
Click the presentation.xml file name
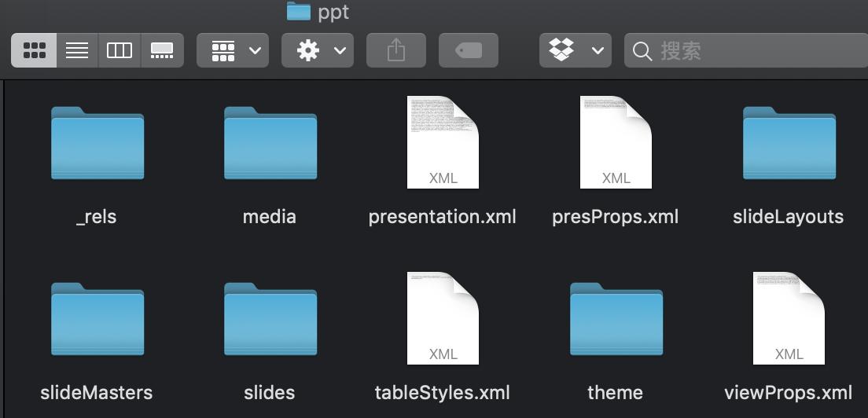pos(443,217)
